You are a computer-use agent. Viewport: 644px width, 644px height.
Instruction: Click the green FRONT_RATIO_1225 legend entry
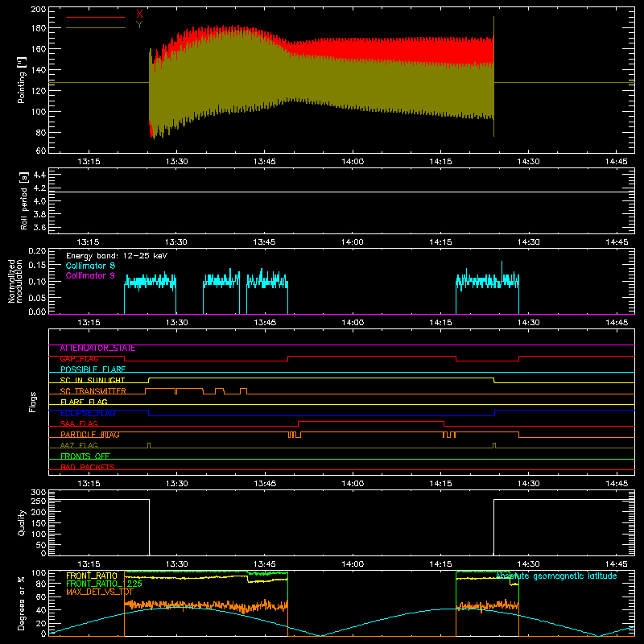coord(104,584)
